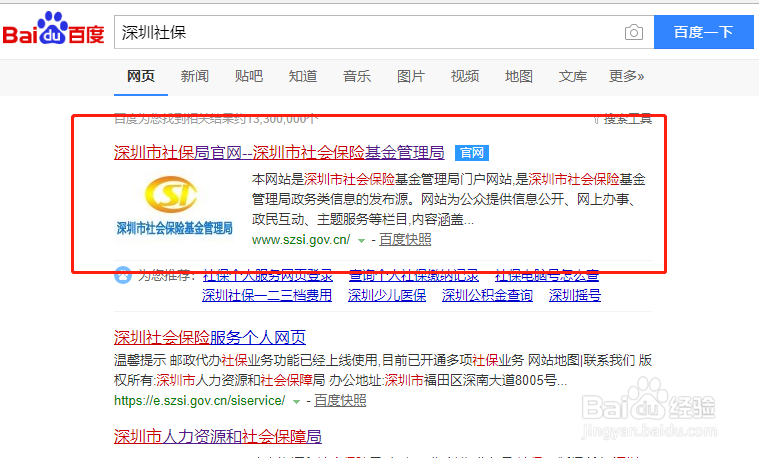Open 深圳社会保险服务个人网页 result
This screenshot has height=458, width=759.
[210, 337]
